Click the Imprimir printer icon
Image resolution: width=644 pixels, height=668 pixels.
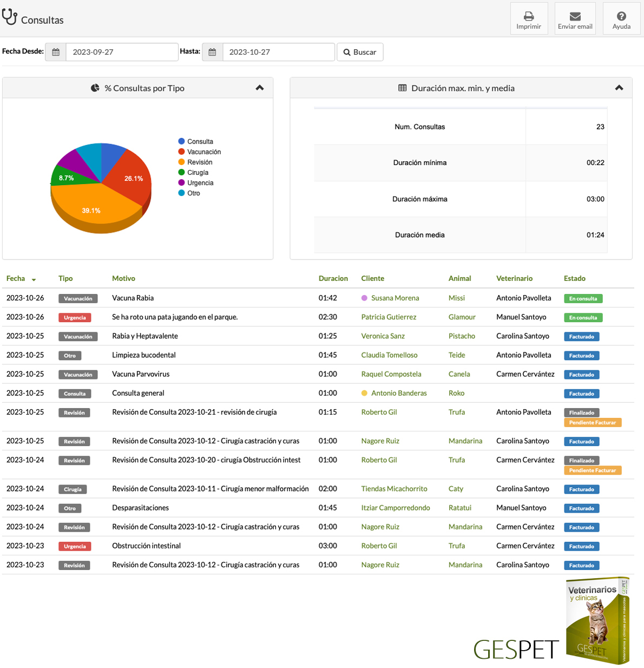click(x=529, y=16)
